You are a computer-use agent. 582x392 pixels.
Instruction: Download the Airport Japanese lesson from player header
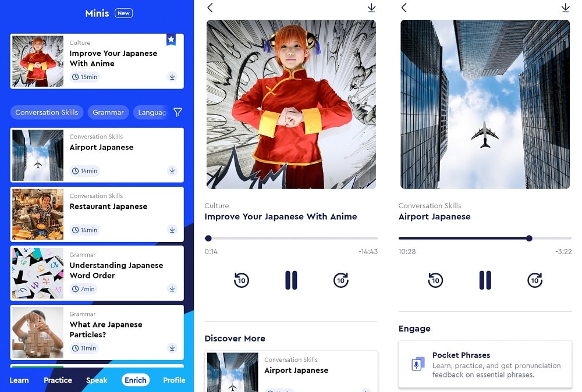[565, 8]
